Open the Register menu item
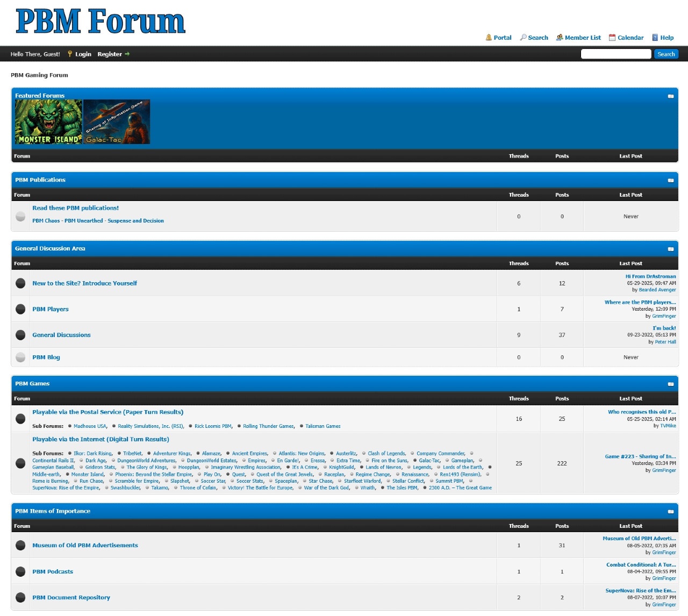 tap(110, 54)
